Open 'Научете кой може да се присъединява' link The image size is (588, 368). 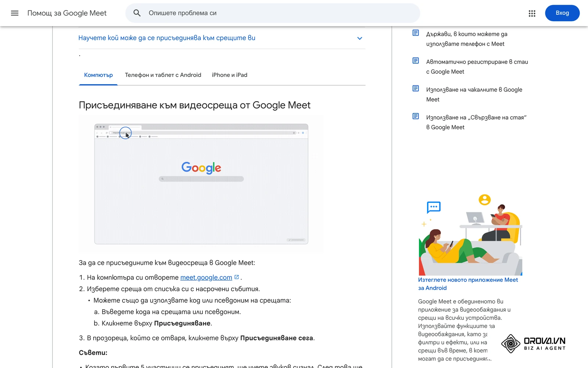167,38
